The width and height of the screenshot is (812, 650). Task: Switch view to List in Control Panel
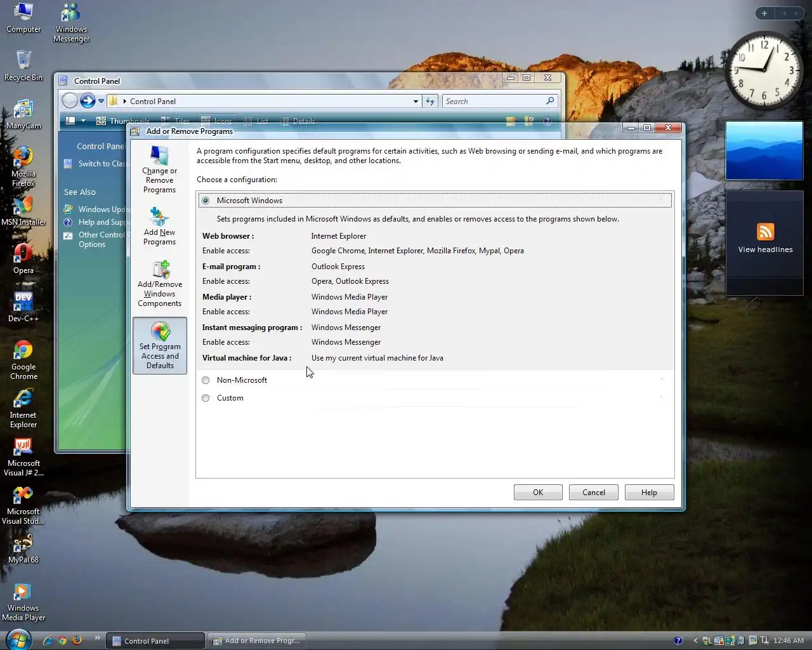[x=256, y=121]
